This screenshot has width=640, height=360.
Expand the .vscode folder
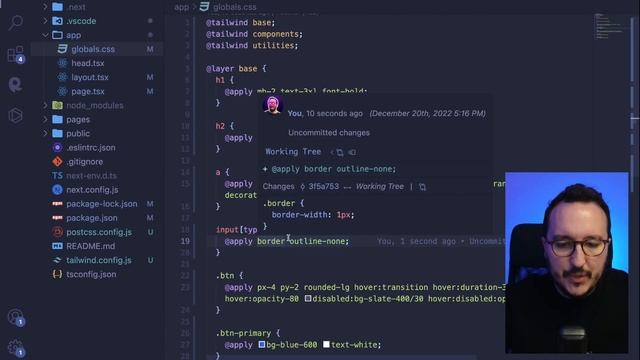pyautogui.click(x=45, y=21)
